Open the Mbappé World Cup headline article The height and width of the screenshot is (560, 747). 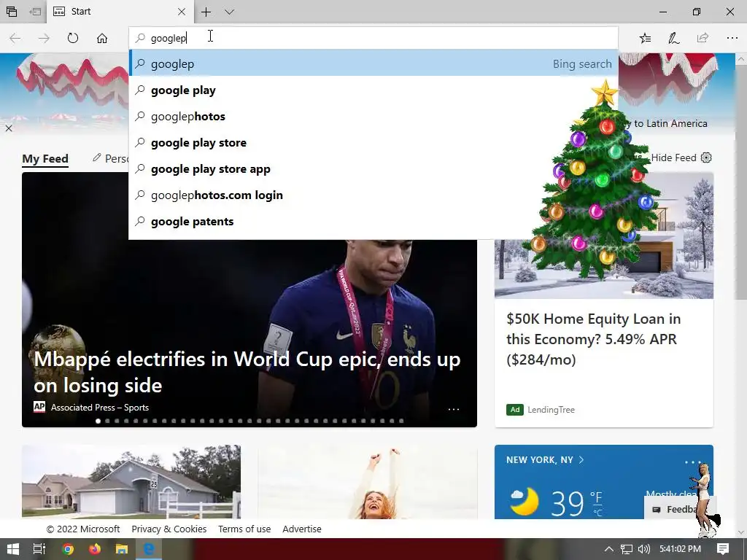[x=247, y=372]
